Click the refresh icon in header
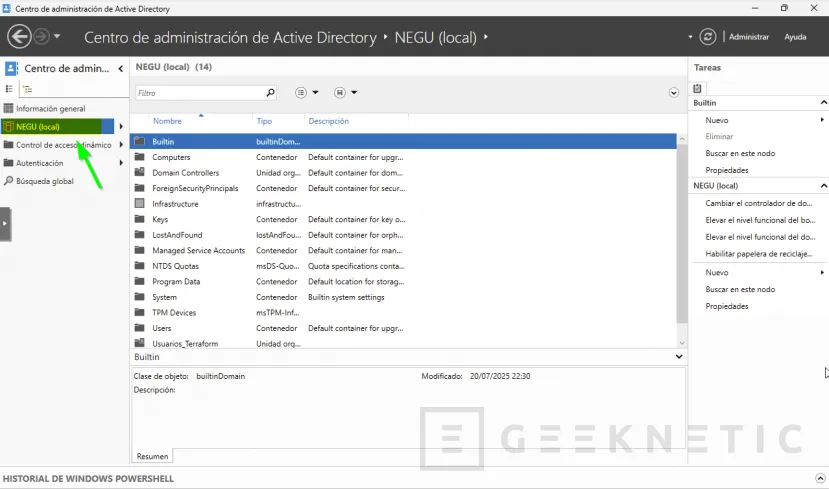The height and width of the screenshot is (489, 829). (707, 36)
